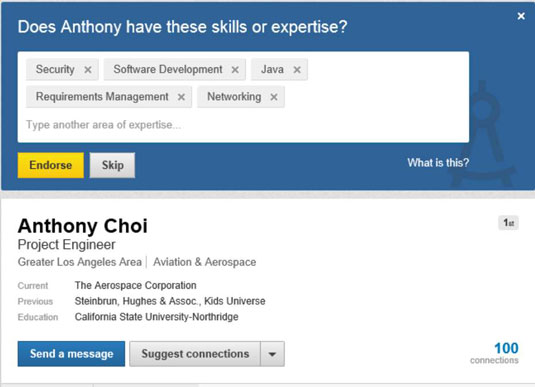Open California State University-Northridge link
The width and height of the screenshot is (535, 387).
(157, 317)
